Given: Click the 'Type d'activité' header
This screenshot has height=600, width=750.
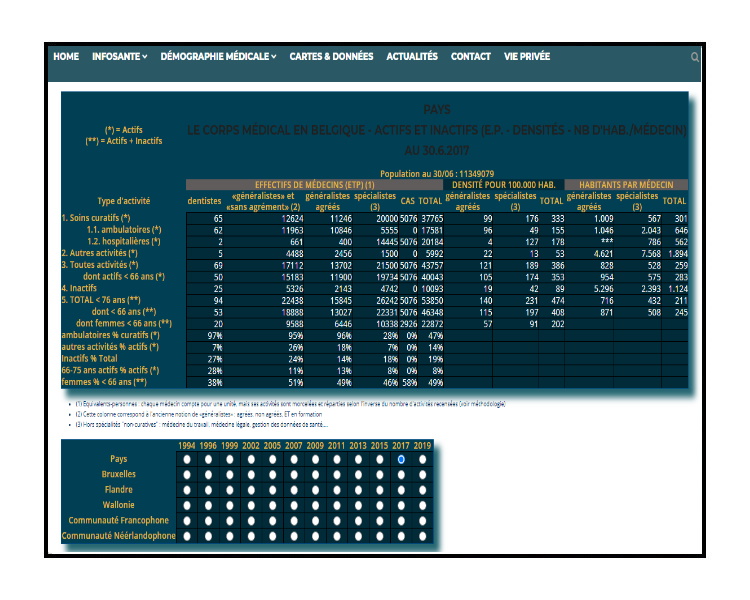Looking at the screenshot, I should 124,201.
